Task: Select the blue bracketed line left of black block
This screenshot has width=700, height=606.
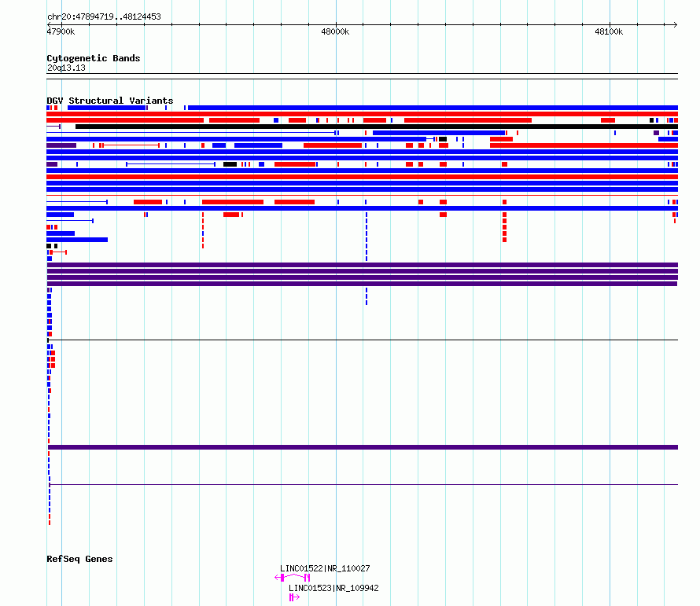Action: point(171,164)
